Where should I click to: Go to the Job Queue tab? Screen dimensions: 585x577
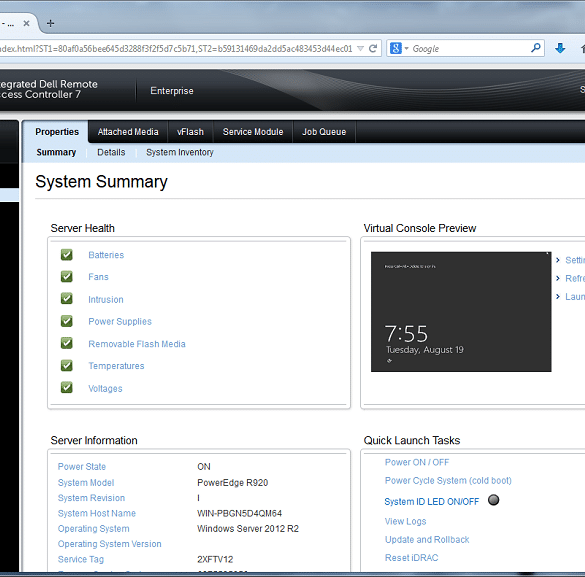324,132
